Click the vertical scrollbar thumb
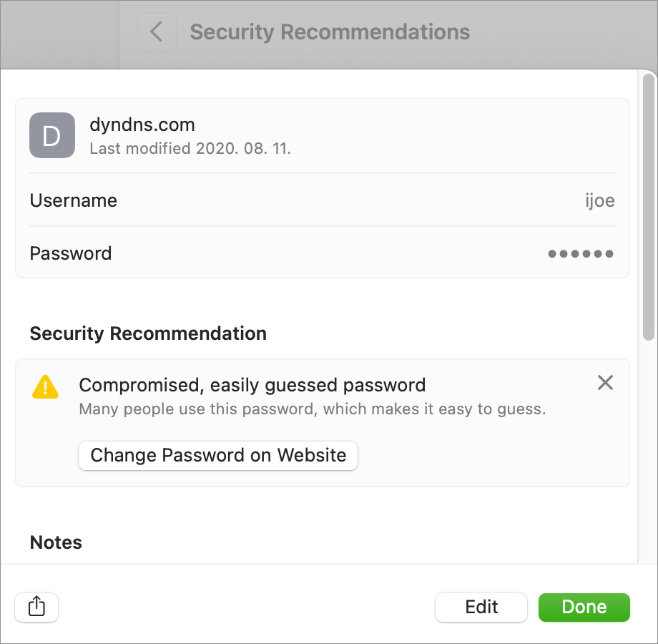This screenshot has width=658, height=644. 649,207
